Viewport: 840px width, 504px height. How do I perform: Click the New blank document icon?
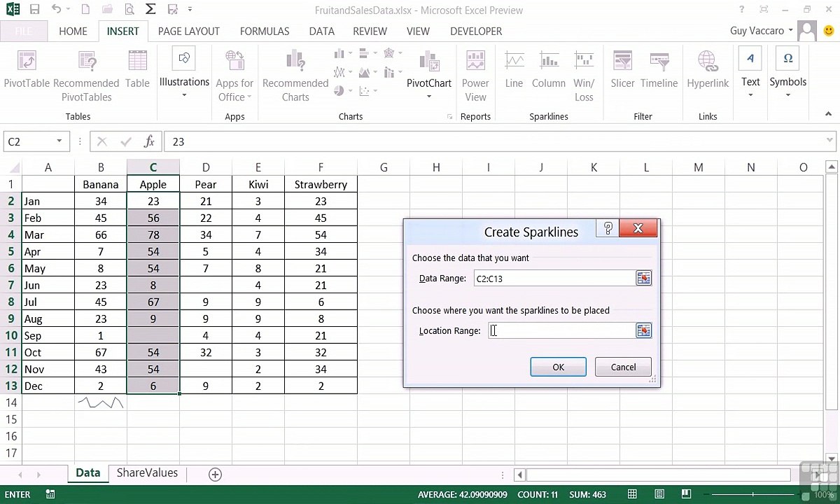pos(85,10)
